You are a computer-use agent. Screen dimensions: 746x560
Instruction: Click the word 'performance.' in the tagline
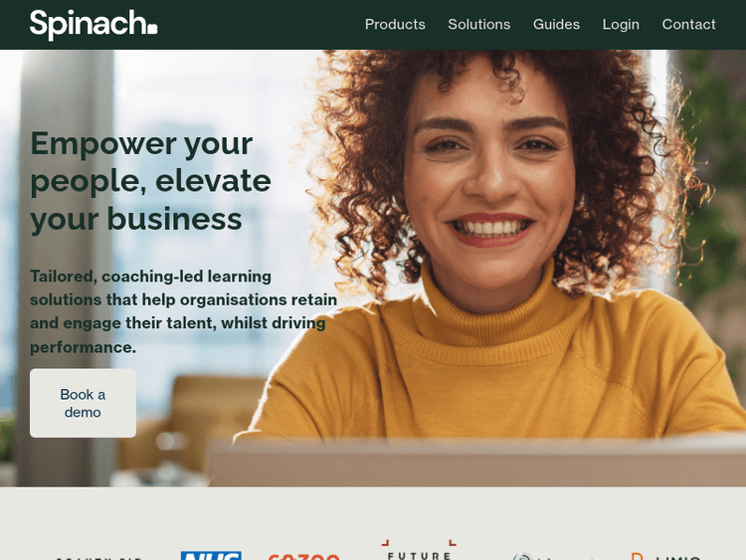(x=83, y=347)
